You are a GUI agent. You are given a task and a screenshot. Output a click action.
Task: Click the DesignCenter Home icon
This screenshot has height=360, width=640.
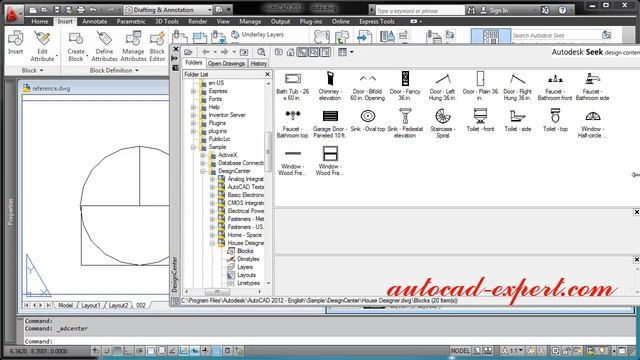point(290,52)
